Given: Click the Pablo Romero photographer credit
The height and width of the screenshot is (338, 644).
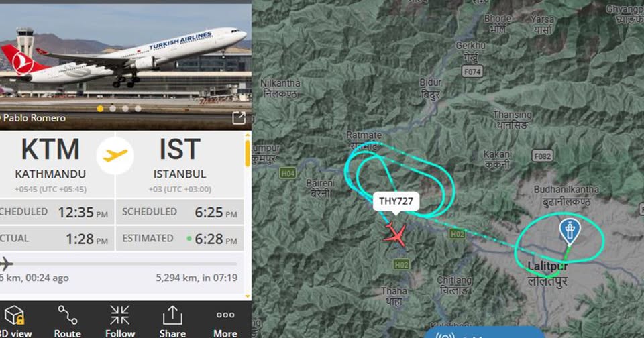Looking at the screenshot, I should pos(33,118).
